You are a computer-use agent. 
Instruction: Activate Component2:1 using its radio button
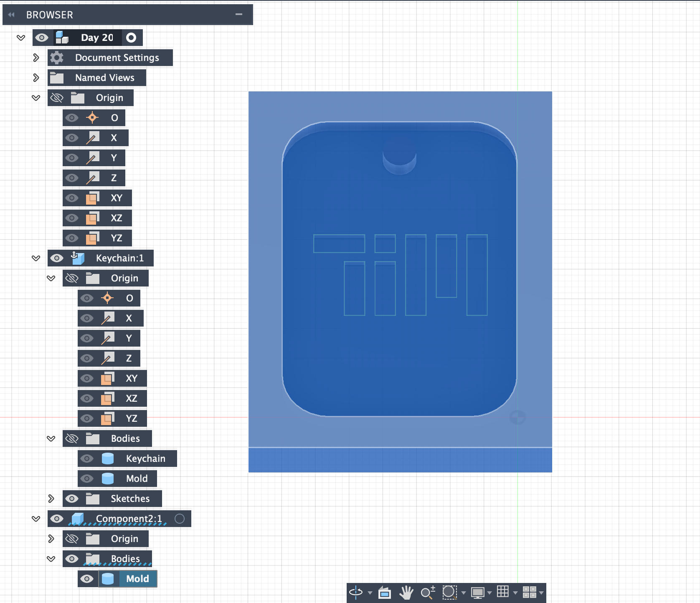click(x=180, y=519)
